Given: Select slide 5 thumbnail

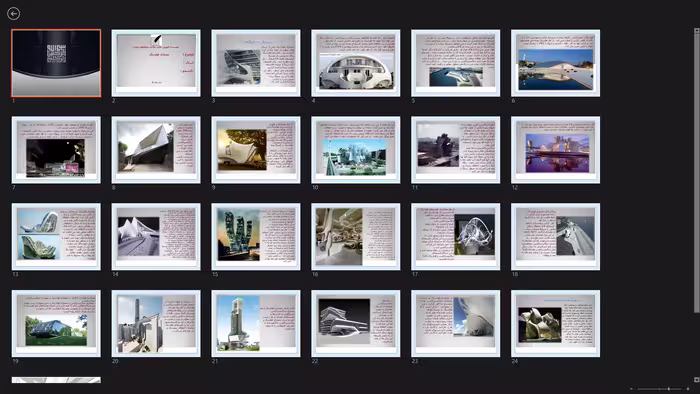Looking at the screenshot, I should coord(455,63).
